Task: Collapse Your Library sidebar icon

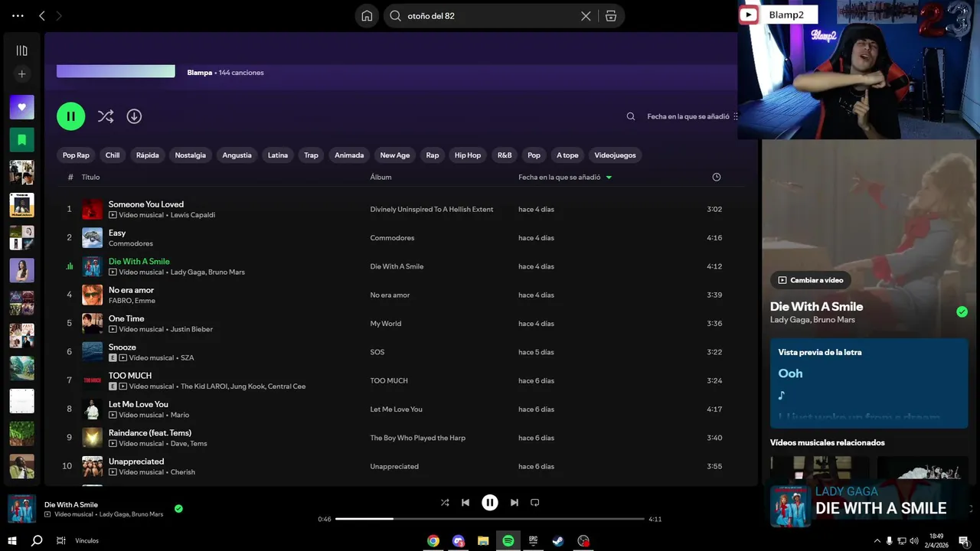Action: pos(21,51)
